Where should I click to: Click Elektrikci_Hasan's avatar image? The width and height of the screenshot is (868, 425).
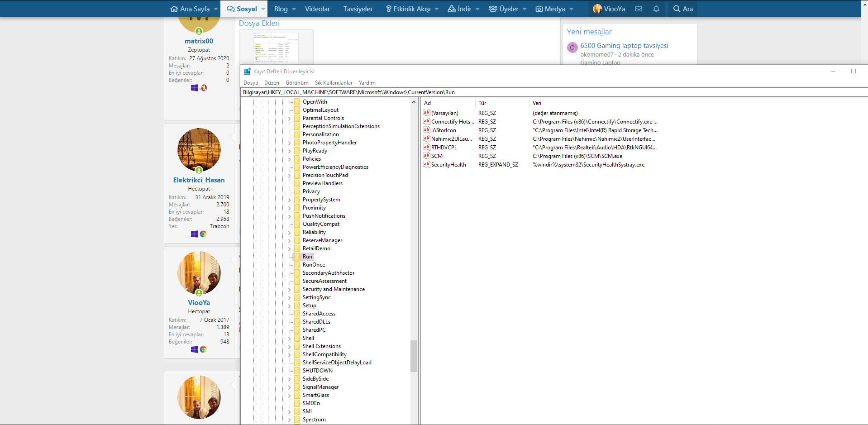(x=199, y=150)
